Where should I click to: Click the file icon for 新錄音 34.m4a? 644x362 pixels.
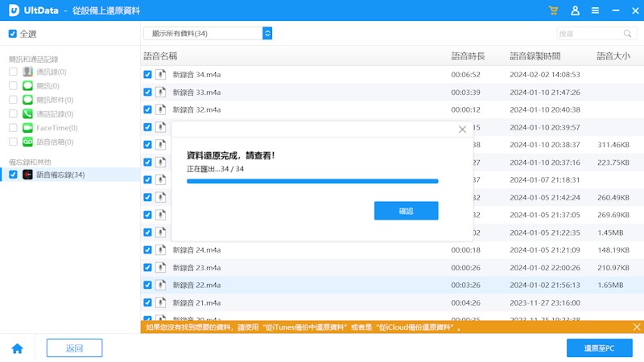(161, 75)
